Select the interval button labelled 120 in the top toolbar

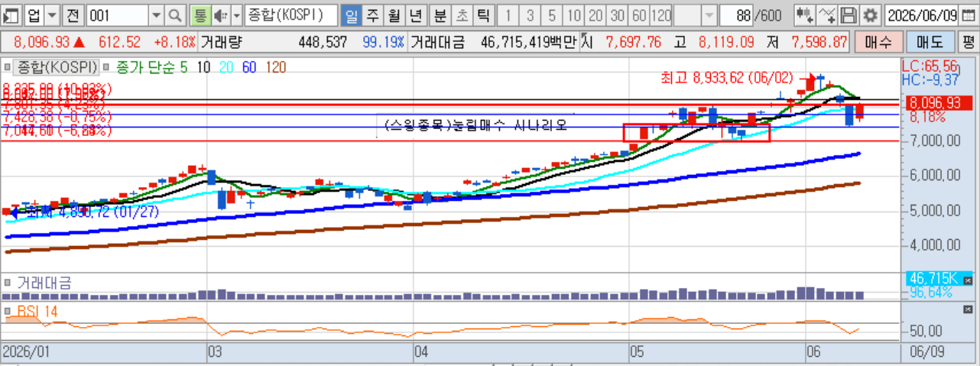coord(662,15)
